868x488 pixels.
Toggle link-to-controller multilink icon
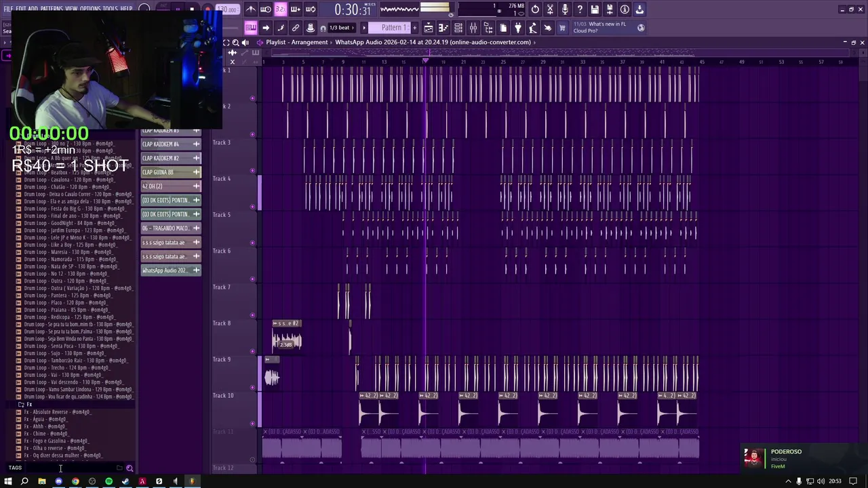point(296,28)
